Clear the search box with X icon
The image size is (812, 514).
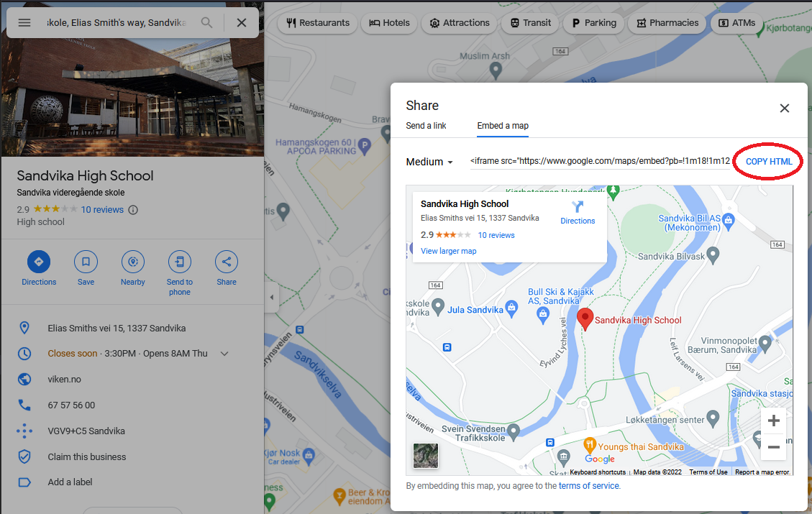pos(242,23)
